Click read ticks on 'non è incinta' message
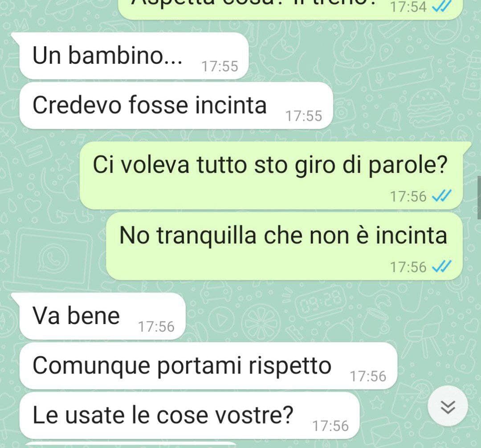Viewport: 481px width, 448px height. pyautogui.click(x=442, y=267)
